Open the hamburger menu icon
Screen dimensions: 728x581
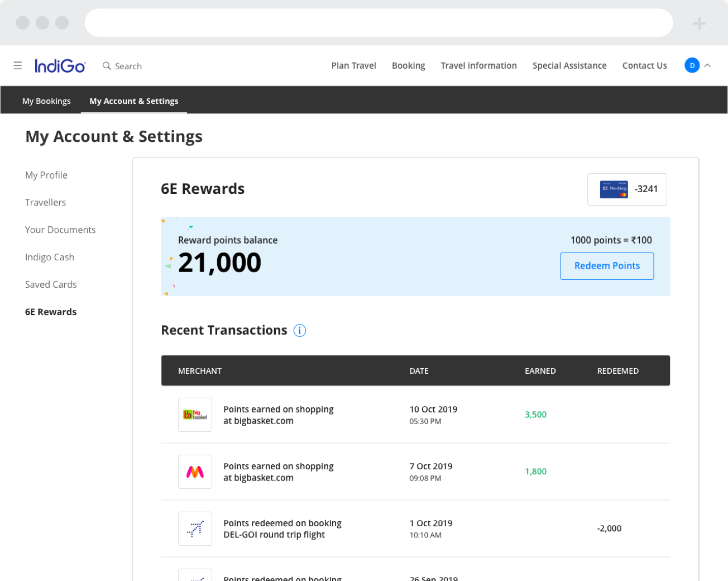18,66
